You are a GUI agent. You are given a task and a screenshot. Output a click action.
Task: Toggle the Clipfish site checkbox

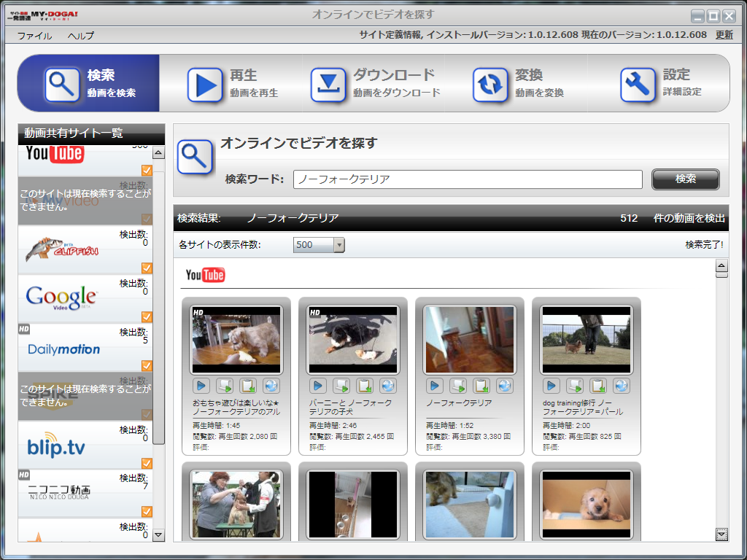(147, 268)
